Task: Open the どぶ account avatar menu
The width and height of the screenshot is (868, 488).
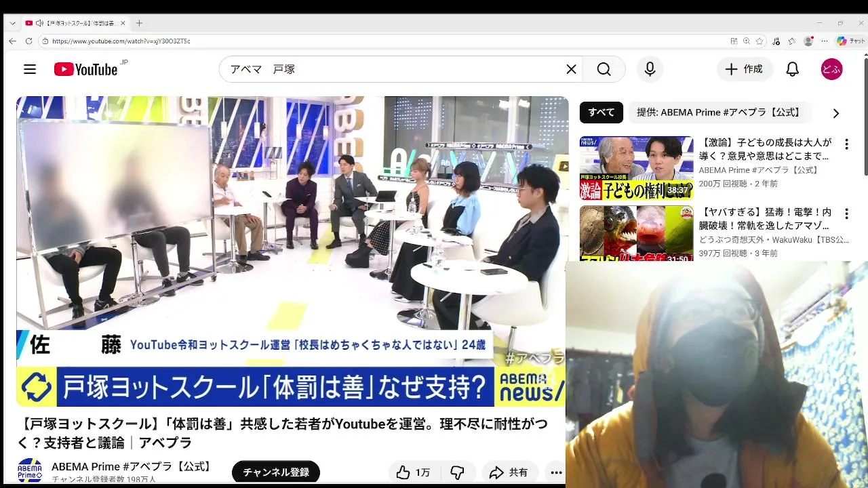Action: [x=831, y=69]
